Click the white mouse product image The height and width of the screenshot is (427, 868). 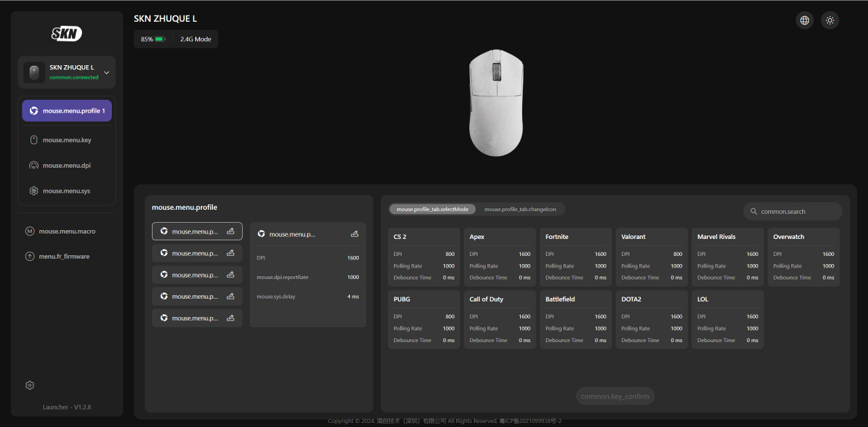pos(496,103)
